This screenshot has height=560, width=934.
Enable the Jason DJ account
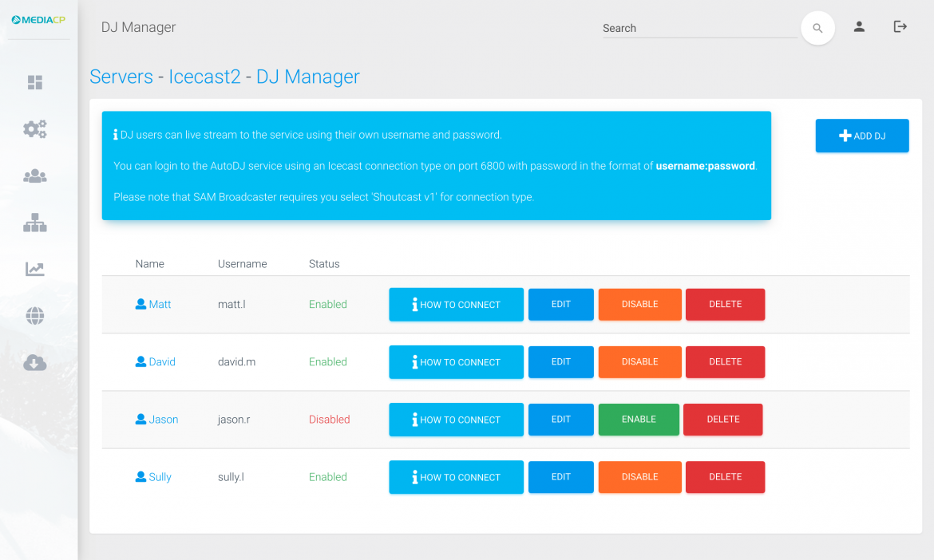point(639,420)
